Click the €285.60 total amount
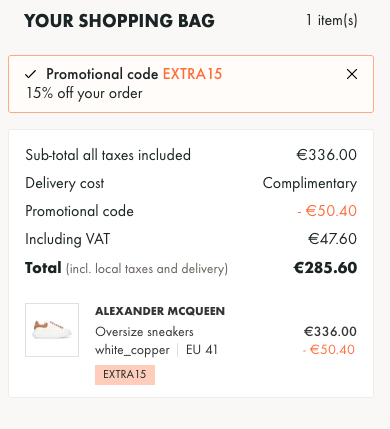 coord(325,268)
